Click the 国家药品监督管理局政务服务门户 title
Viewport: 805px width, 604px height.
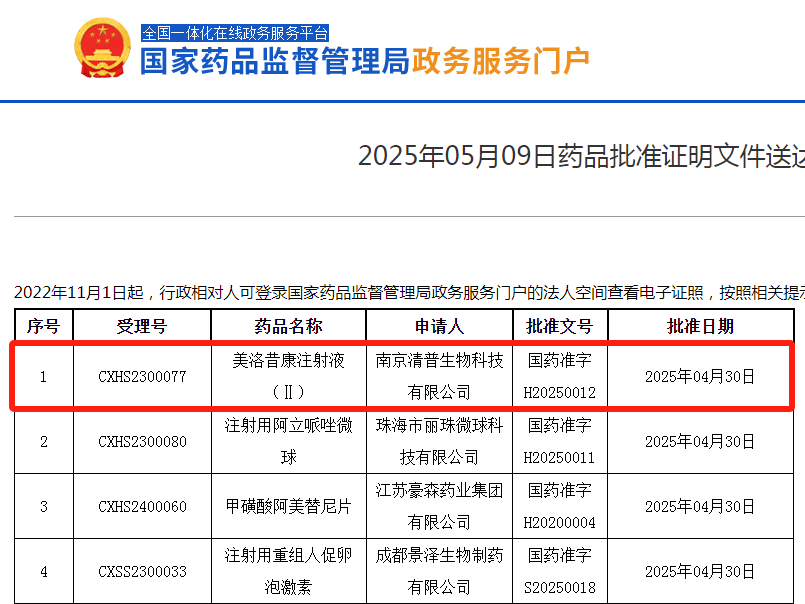(x=365, y=61)
